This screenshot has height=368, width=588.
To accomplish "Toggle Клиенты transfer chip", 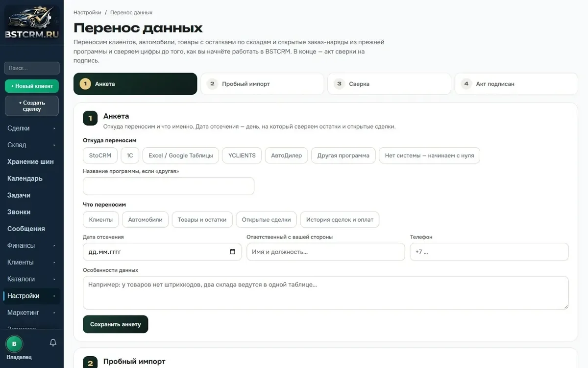I will pyautogui.click(x=101, y=220).
